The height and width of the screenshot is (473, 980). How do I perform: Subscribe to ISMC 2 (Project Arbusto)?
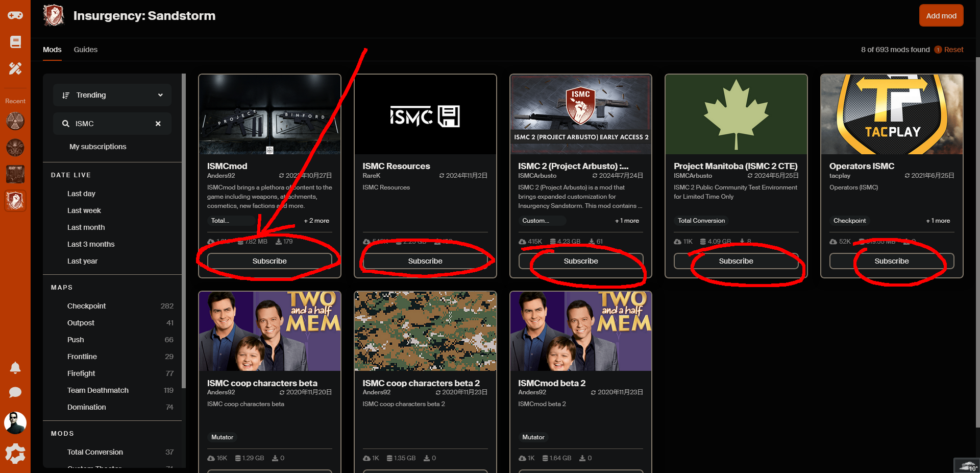point(581,261)
